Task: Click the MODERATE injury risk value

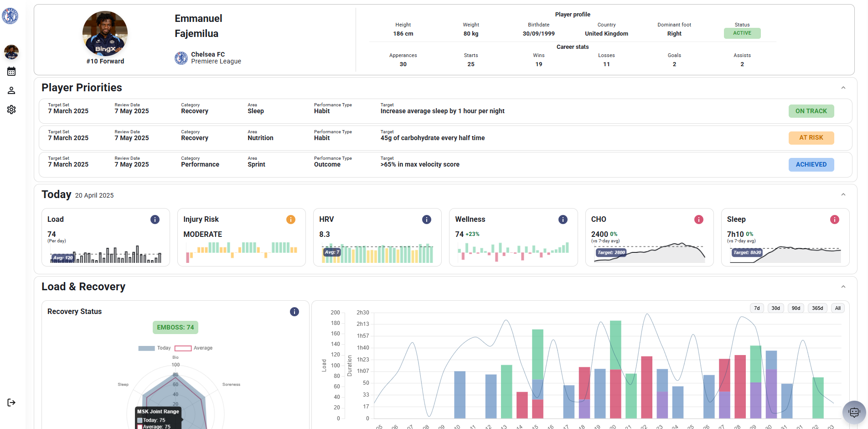Action: click(x=202, y=234)
